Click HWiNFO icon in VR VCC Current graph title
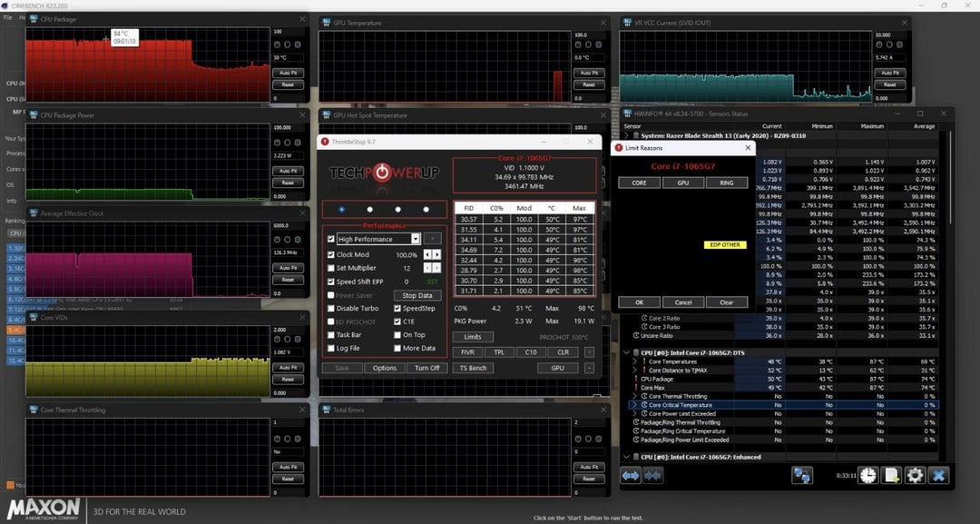This screenshot has height=524, width=980. (x=628, y=23)
